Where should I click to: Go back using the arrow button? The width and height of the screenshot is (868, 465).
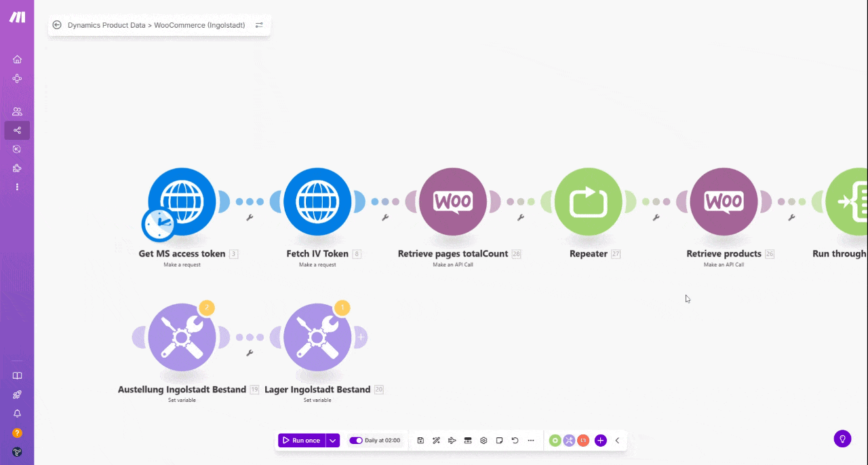[x=57, y=25]
